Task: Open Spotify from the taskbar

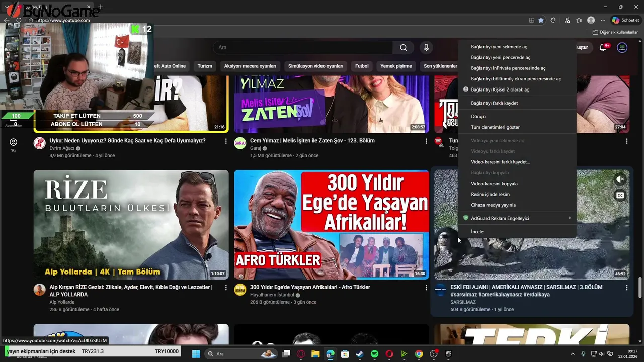Action: click(x=374, y=354)
